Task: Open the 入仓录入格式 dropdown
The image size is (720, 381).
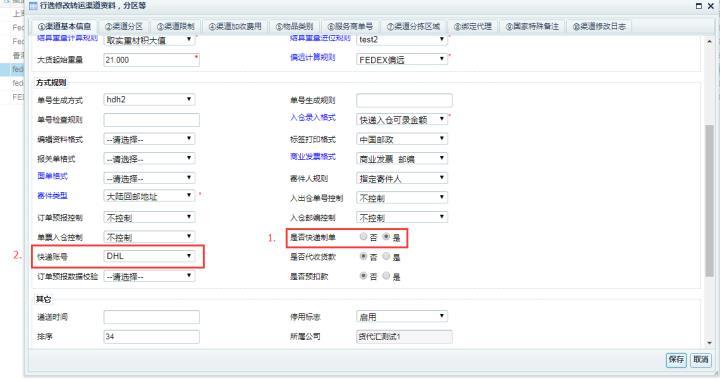Action: pyautogui.click(x=401, y=119)
